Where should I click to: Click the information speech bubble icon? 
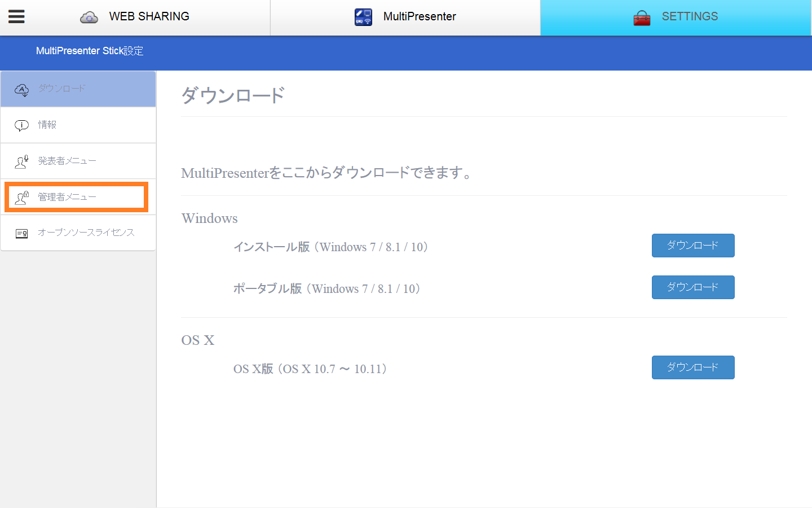(21, 125)
